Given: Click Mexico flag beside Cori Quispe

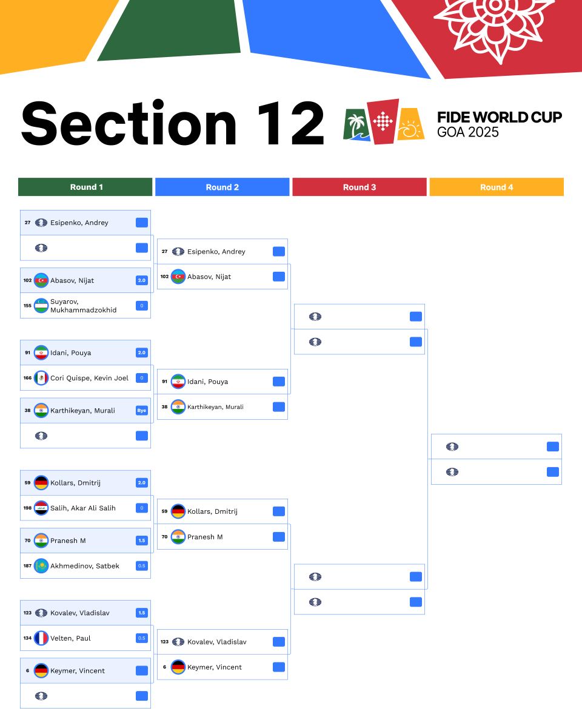Looking at the screenshot, I should [x=41, y=378].
